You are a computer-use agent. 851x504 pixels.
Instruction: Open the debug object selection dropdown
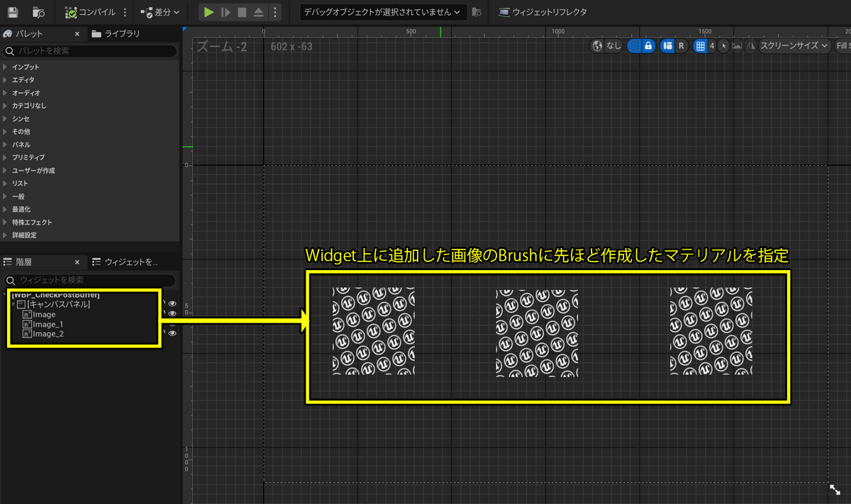pyautogui.click(x=383, y=12)
